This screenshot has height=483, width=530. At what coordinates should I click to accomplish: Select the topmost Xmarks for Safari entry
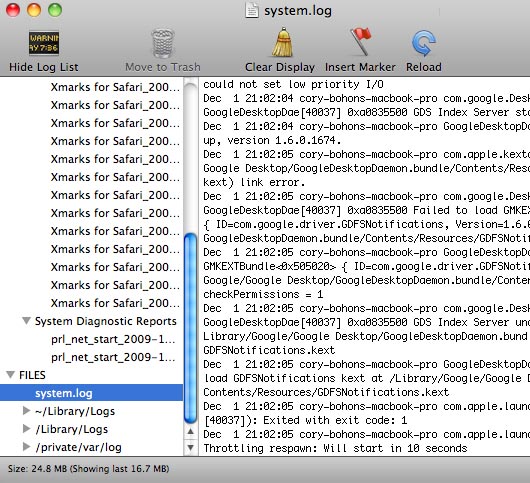pyautogui.click(x=115, y=87)
